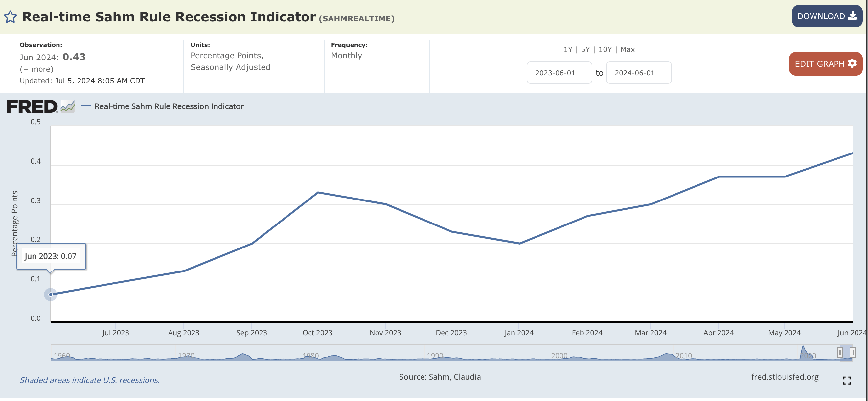Open the EDIT GRAPH settings
The image size is (868, 401).
[825, 64]
